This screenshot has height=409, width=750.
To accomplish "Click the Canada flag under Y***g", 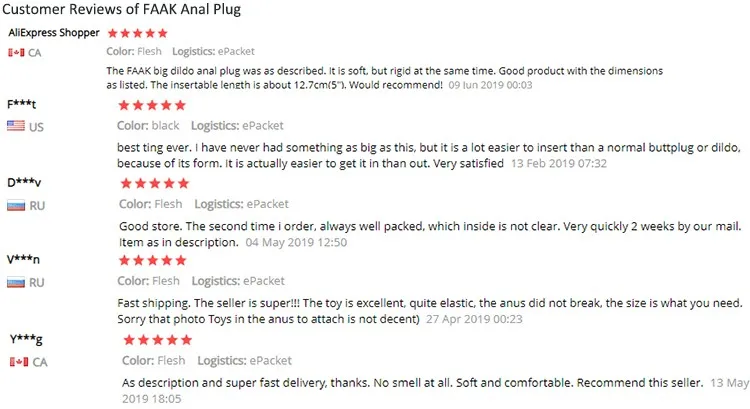I will pos(17,361).
